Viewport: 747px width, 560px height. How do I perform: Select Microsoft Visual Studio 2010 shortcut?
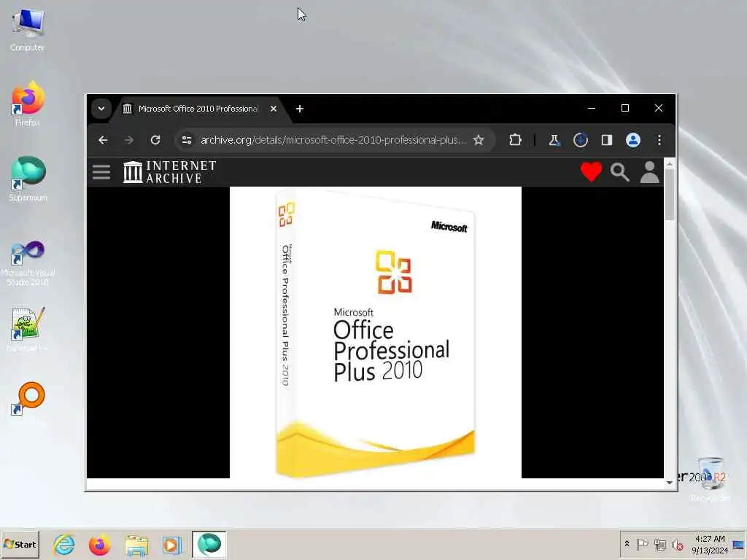(x=28, y=263)
